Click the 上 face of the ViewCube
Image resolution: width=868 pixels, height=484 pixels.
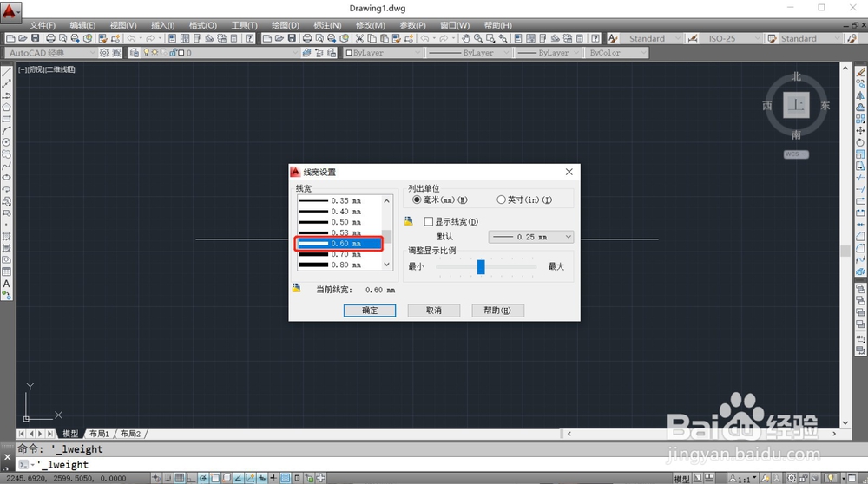point(797,105)
